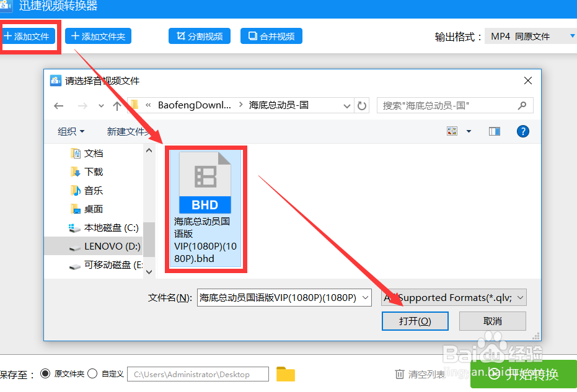Expand the 文件名 combo dropdown arrow
Screen dimensions: 577x392
pyautogui.click(x=366, y=297)
